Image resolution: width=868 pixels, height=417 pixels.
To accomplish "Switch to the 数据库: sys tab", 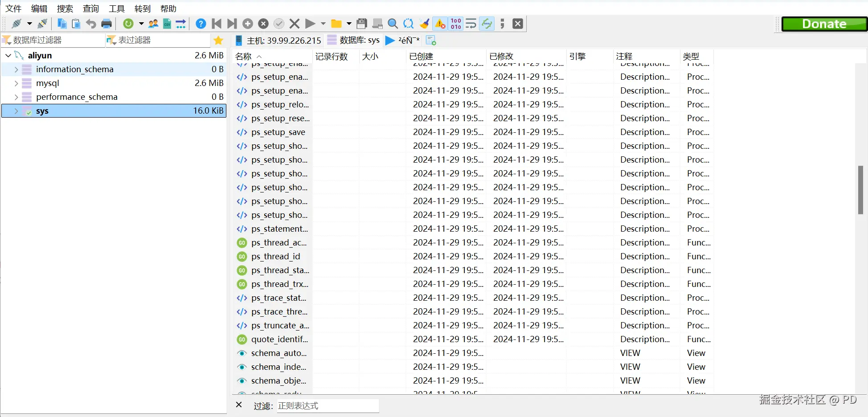I will [353, 41].
